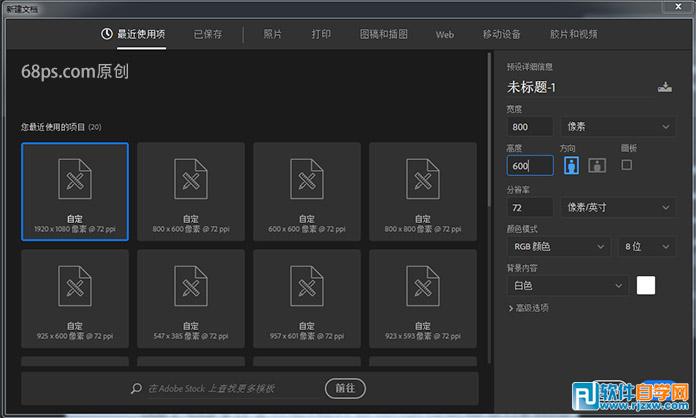This screenshot has height=418, width=696.
Task: Click document icon in 600 x 600 preset
Action: [307, 179]
